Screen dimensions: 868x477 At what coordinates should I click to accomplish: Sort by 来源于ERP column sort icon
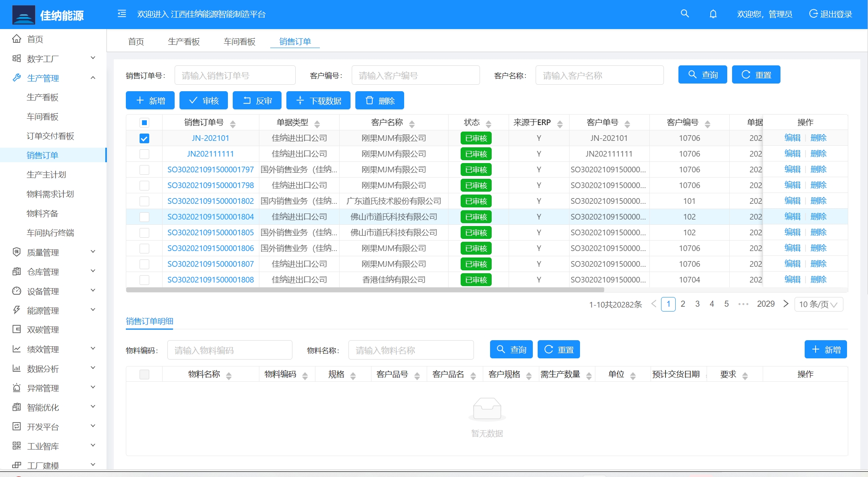pyautogui.click(x=560, y=124)
